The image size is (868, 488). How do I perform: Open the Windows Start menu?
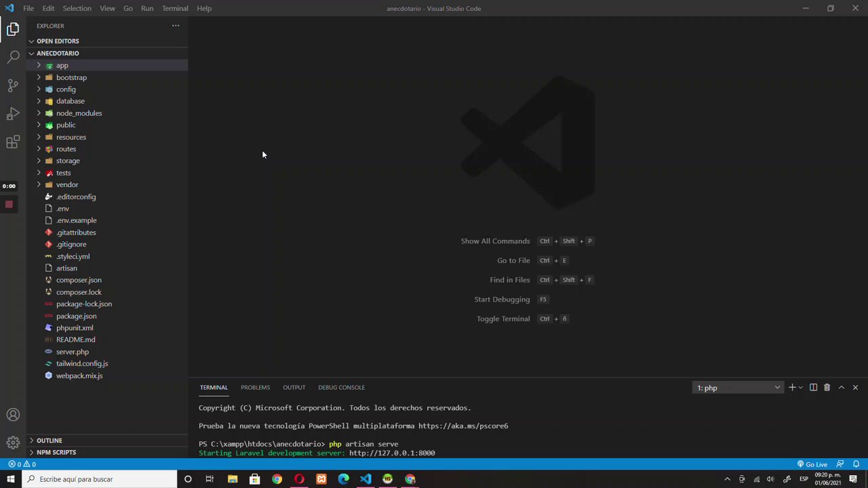point(10,479)
